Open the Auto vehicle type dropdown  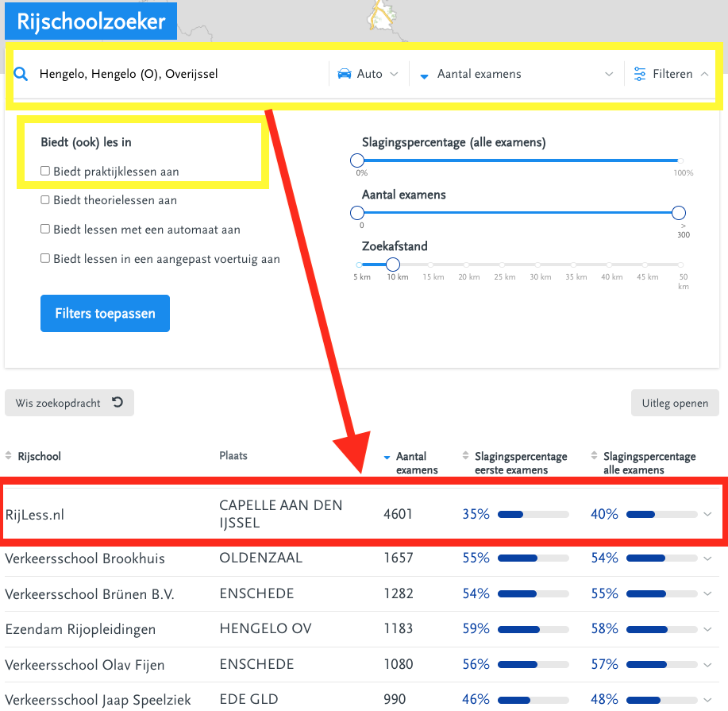tap(368, 74)
